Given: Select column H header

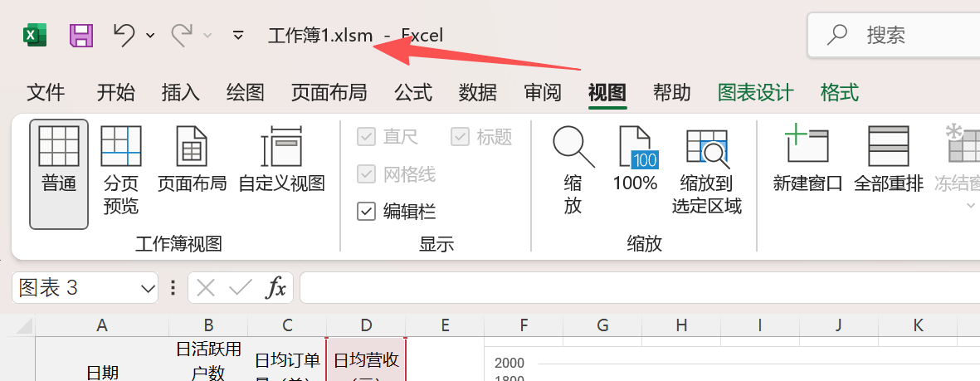Looking at the screenshot, I should [681, 325].
